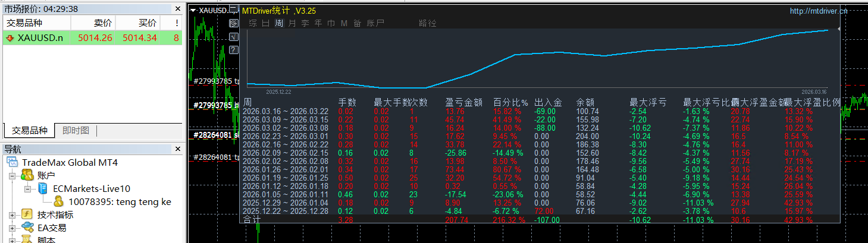Open the 账户 tab in MTDriver stats
Image resolution: width=868 pixels, height=243 pixels.
[375, 23]
